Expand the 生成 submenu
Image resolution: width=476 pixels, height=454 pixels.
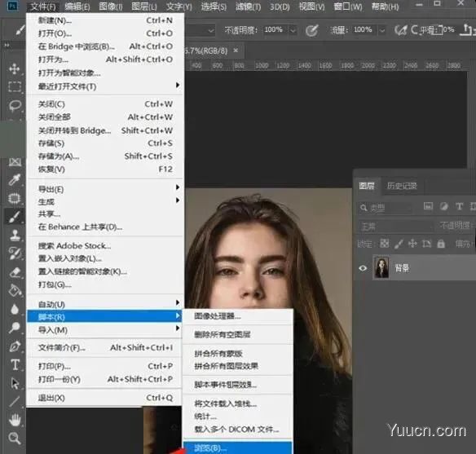click(105, 201)
